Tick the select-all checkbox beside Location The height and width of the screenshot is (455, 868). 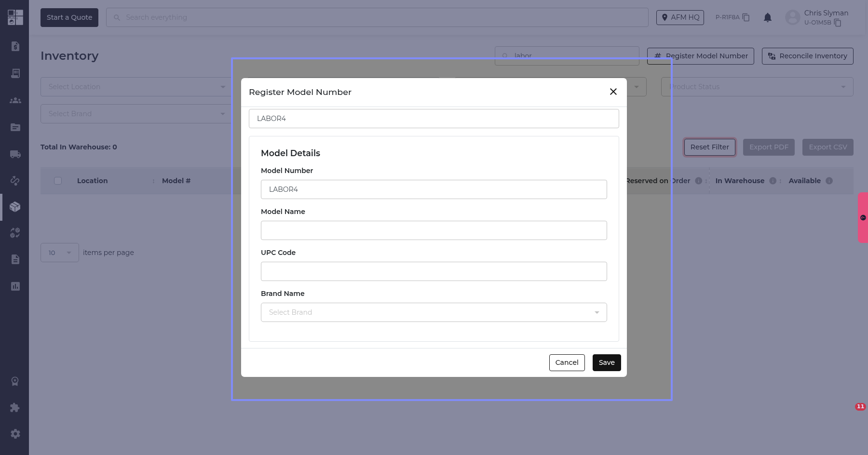pyautogui.click(x=58, y=181)
